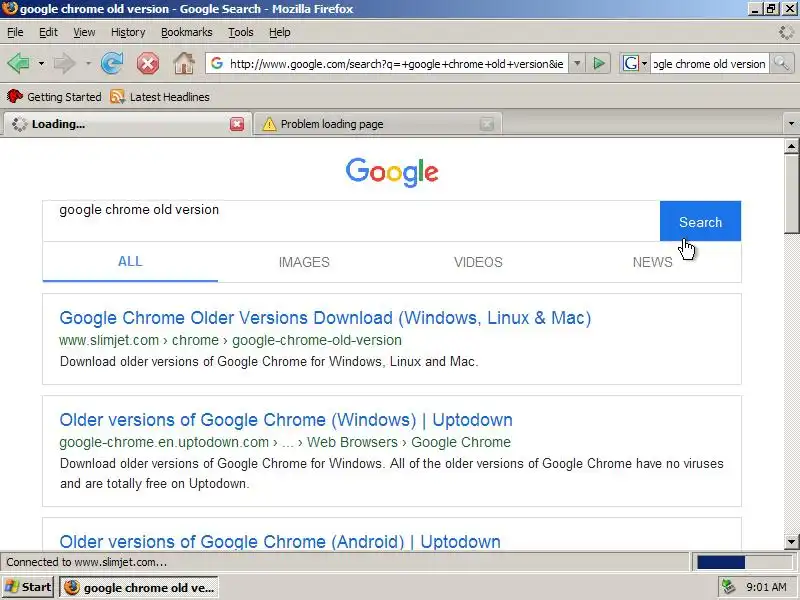Image resolution: width=800 pixels, height=600 pixels.
Task: Go to the Home page icon
Action: coord(184,64)
